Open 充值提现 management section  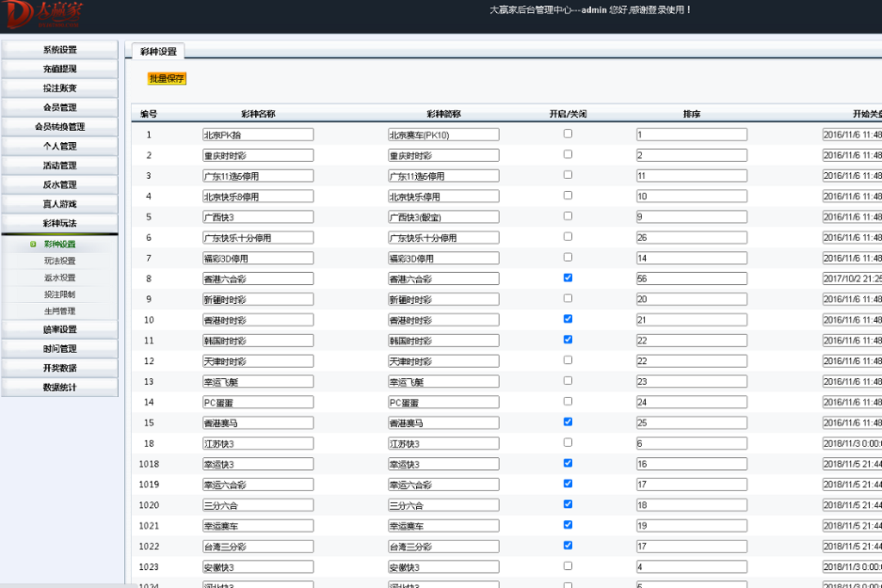tap(59, 68)
